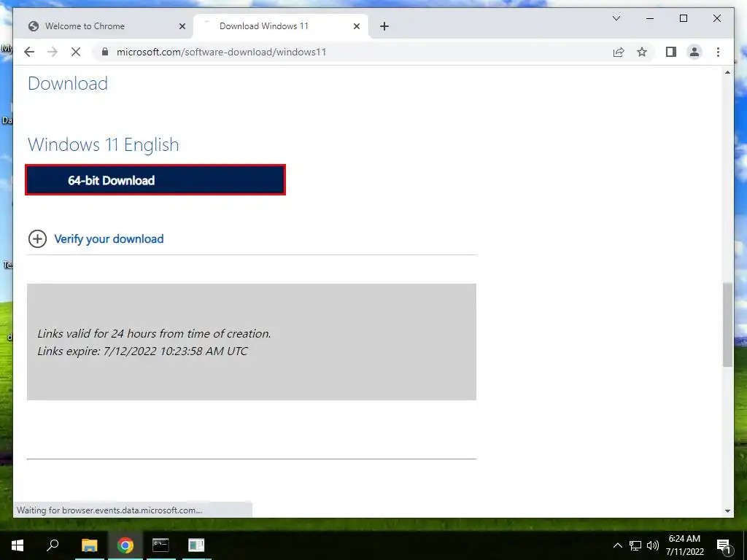747x560 pixels.
Task: Minimize the Chrome window
Action: click(x=650, y=18)
